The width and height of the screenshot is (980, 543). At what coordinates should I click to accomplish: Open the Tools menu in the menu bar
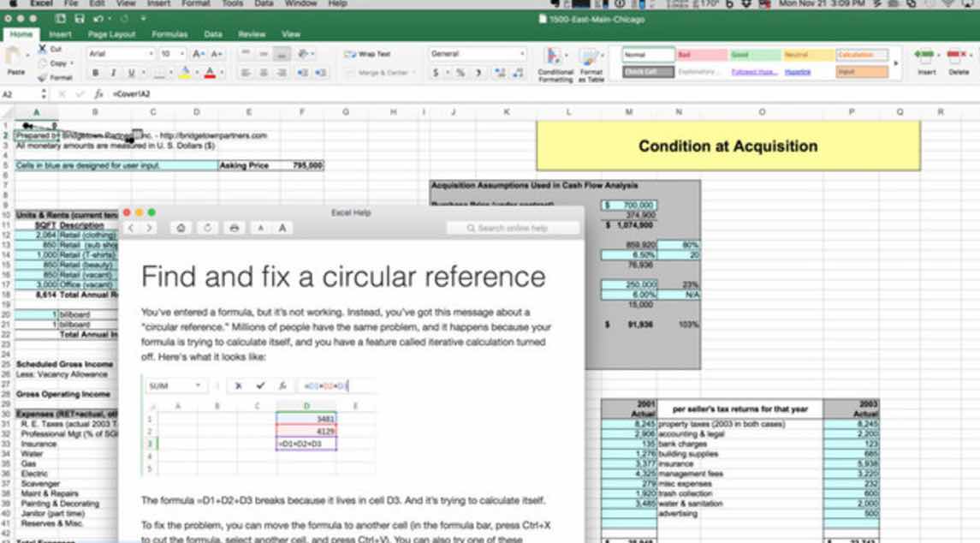point(232,3)
